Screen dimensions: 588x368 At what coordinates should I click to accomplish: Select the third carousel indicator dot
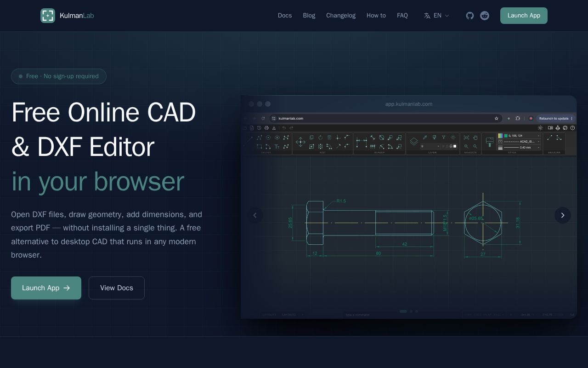point(417,311)
